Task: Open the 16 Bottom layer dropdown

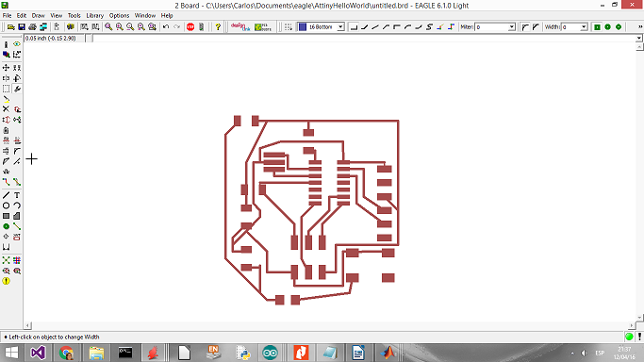Action: (340, 27)
